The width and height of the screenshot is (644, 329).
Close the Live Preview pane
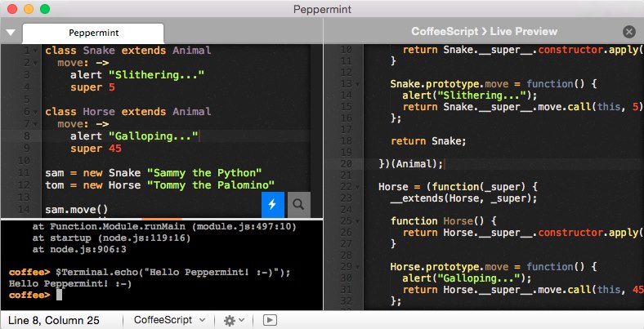pos(628,32)
